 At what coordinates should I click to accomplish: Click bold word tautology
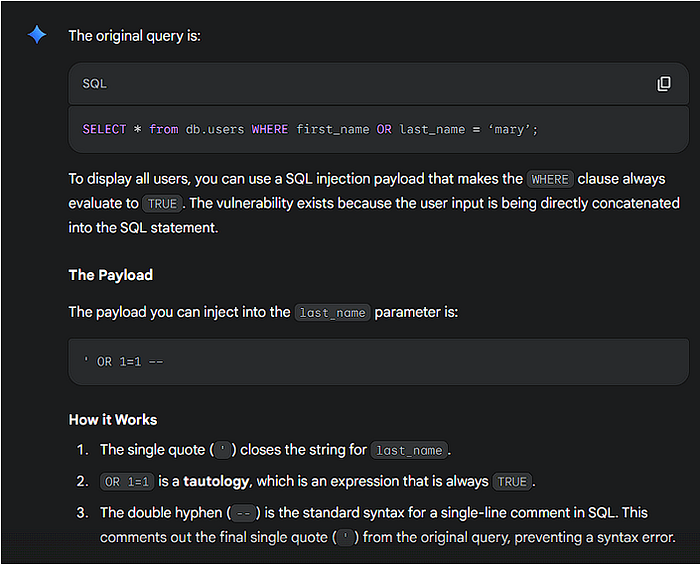click(x=216, y=481)
